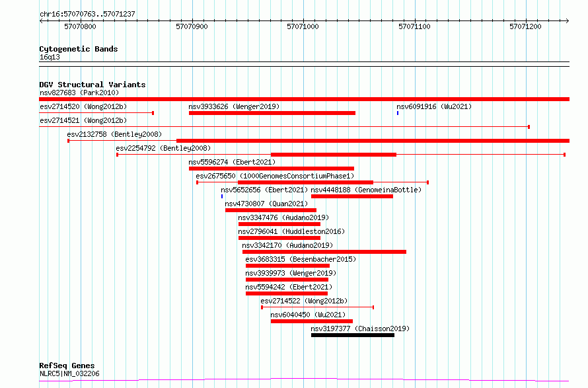
Task: Select the nsv5594242 (Ebert2021) label
Action: click(289, 287)
